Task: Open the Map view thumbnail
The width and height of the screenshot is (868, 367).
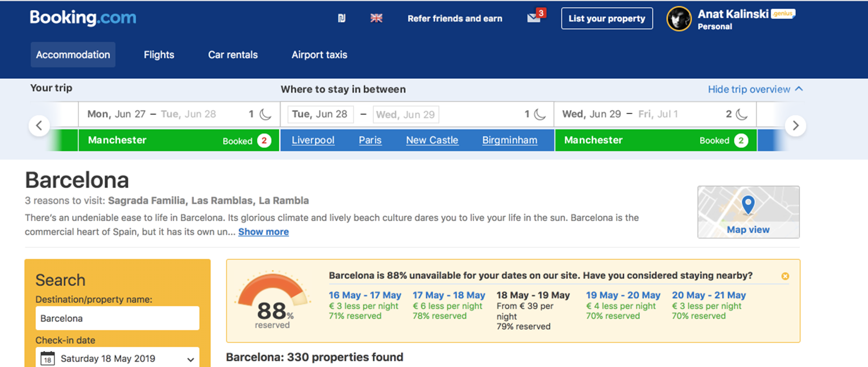Action: 748,212
